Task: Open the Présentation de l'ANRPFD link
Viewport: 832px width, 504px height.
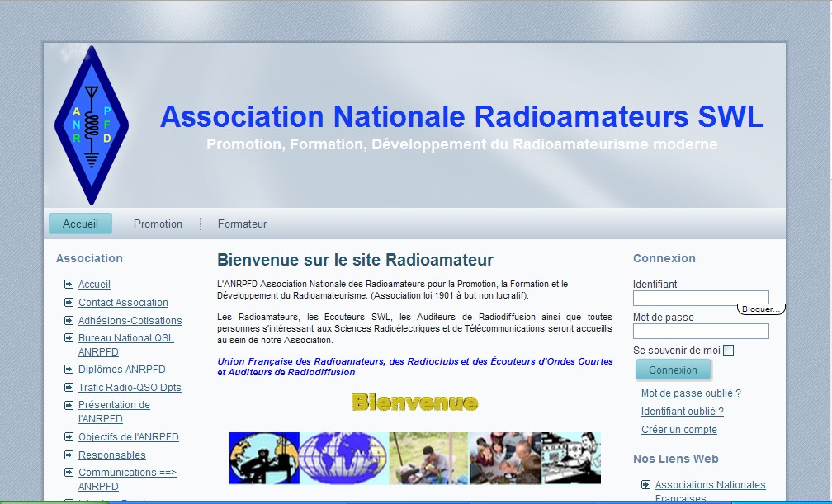Action: click(114, 412)
